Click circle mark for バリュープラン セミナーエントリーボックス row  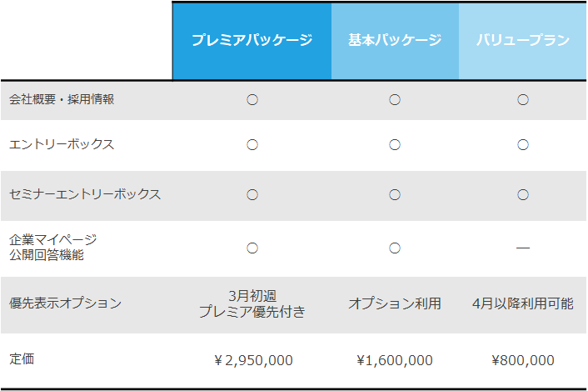coord(523,195)
